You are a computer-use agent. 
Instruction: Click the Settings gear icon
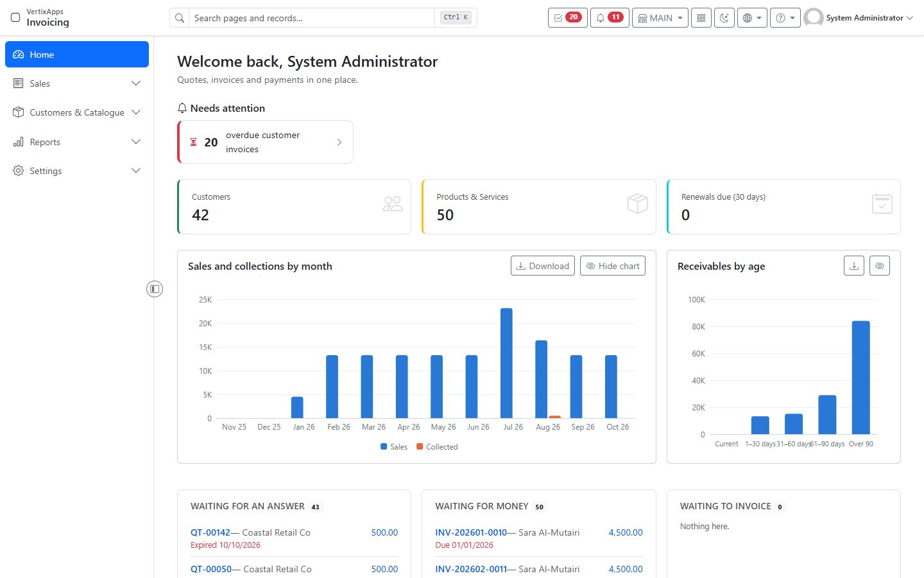(x=19, y=171)
